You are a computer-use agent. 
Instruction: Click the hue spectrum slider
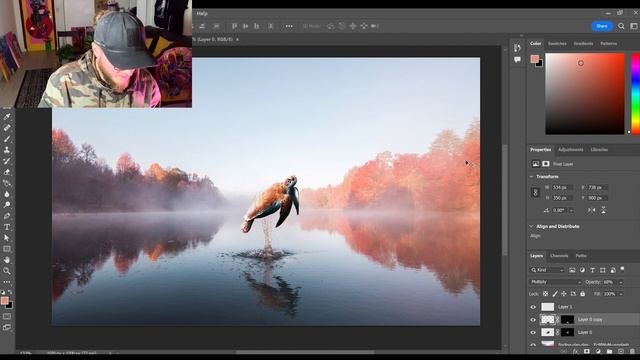click(636, 93)
